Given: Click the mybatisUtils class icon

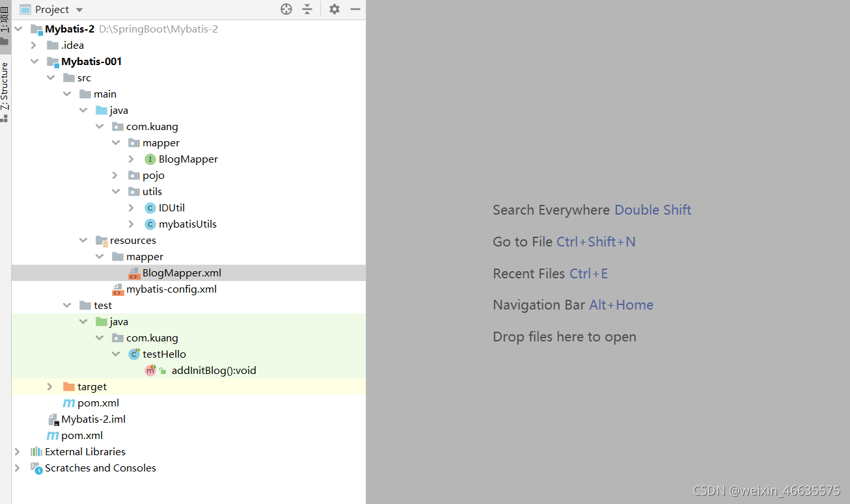Looking at the screenshot, I should [150, 224].
